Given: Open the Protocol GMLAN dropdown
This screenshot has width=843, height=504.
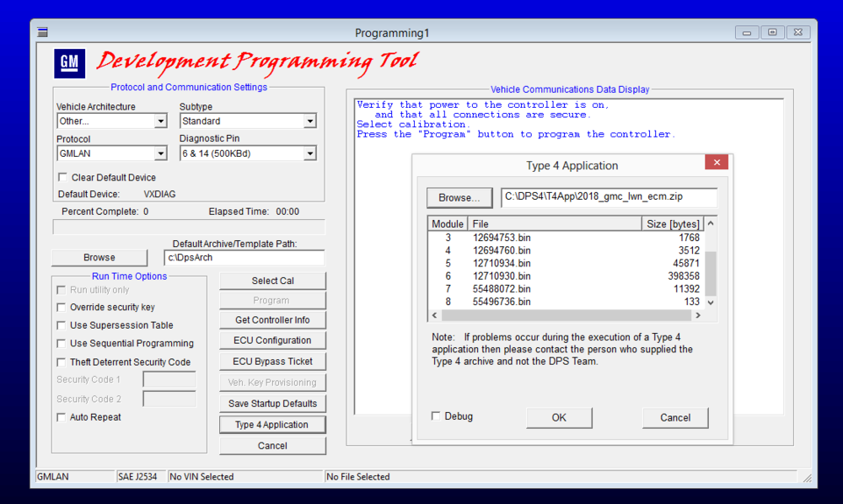Looking at the screenshot, I should point(160,153).
